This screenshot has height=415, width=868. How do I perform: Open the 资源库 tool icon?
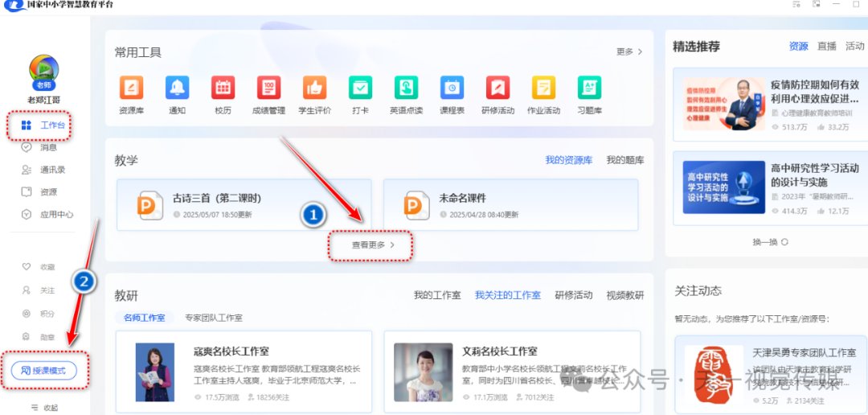pos(131,88)
